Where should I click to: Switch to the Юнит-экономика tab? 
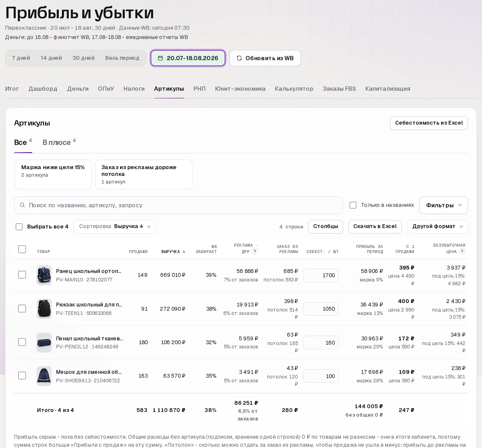pyautogui.click(x=240, y=89)
